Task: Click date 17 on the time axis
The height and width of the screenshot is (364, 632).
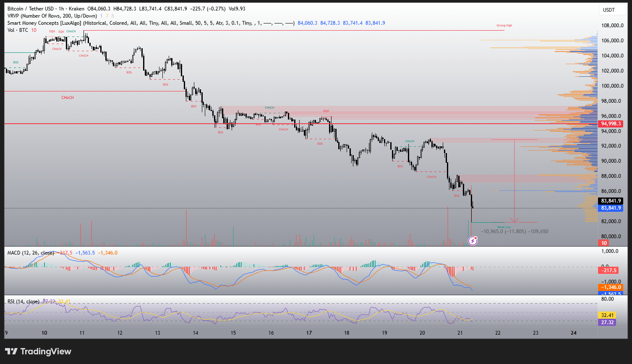Action: click(x=309, y=333)
